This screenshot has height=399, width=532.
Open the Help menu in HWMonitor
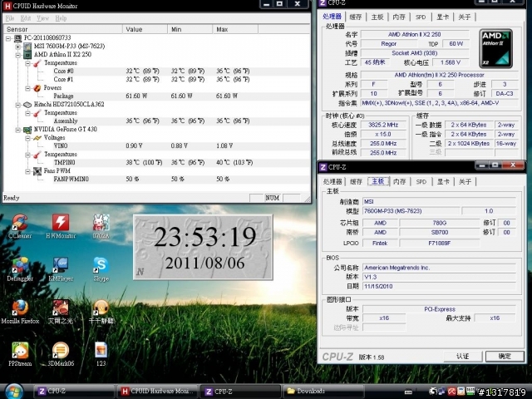click(61, 18)
